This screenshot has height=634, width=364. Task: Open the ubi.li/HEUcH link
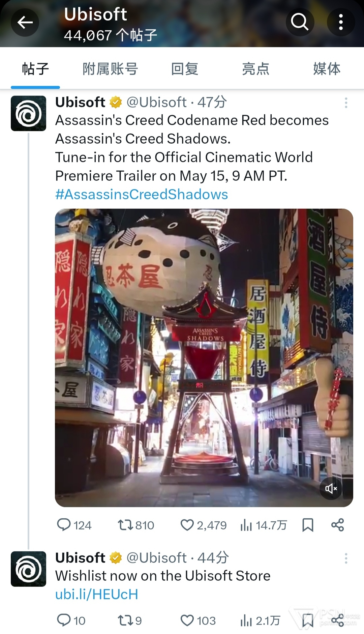tap(97, 594)
